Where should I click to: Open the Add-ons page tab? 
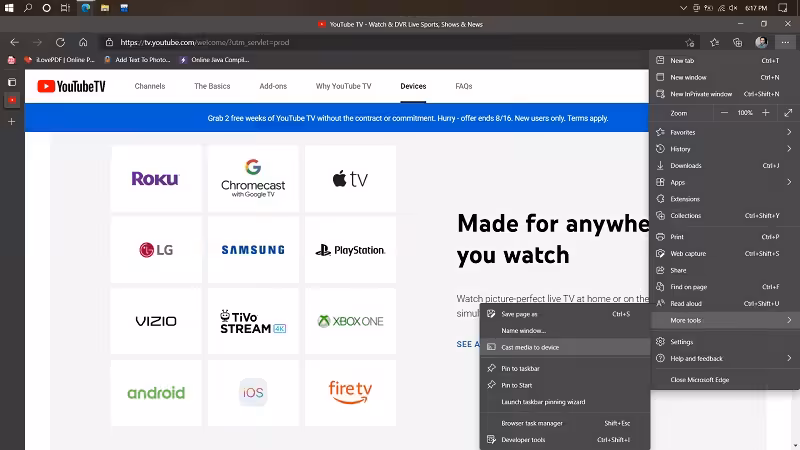pos(273,86)
